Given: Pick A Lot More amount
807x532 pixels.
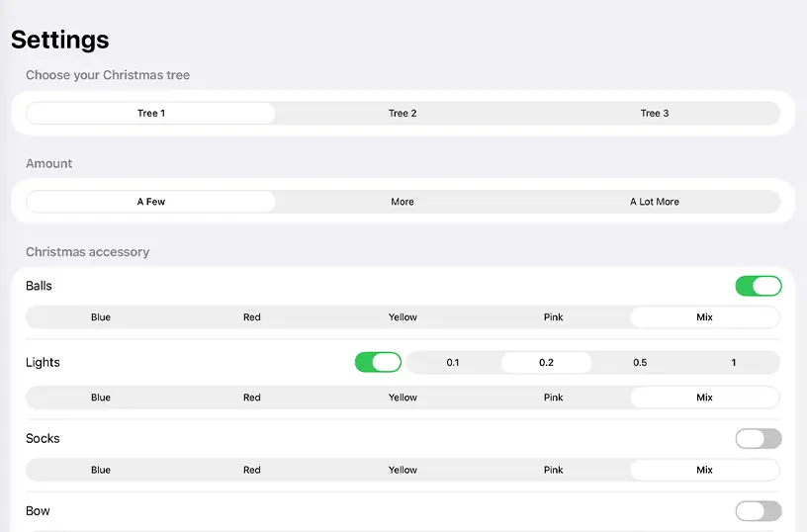Looking at the screenshot, I should (x=654, y=202).
